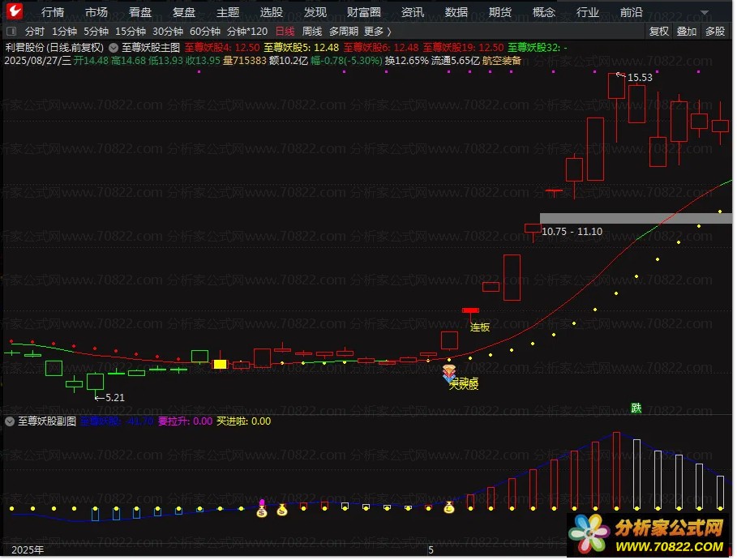Toggle the side panel layout icon
The width and height of the screenshot is (737, 560).
pyautogui.click(x=11, y=32)
